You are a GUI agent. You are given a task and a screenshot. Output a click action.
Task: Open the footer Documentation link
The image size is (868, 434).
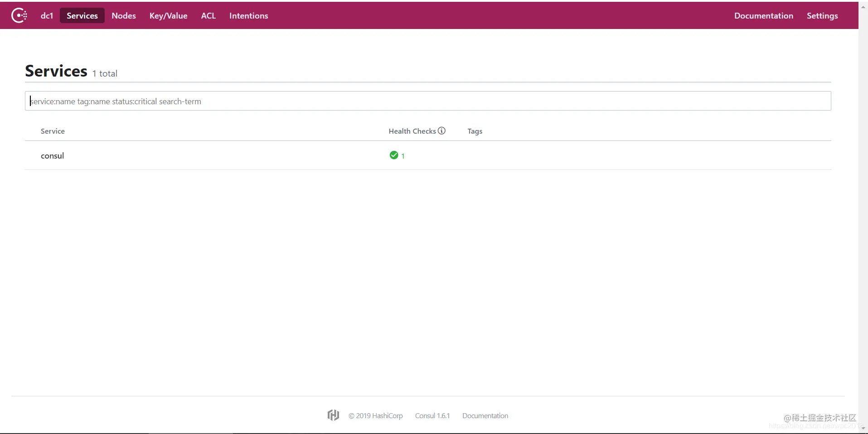485,415
